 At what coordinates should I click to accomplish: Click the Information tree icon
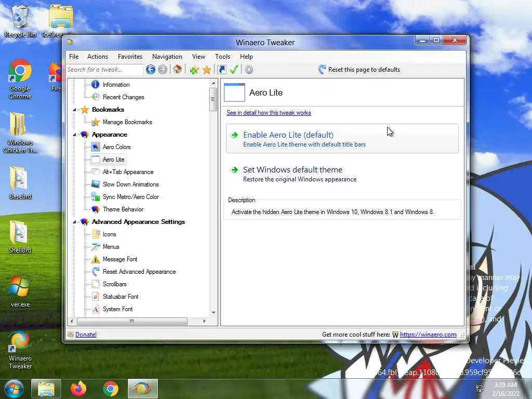click(x=96, y=85)
